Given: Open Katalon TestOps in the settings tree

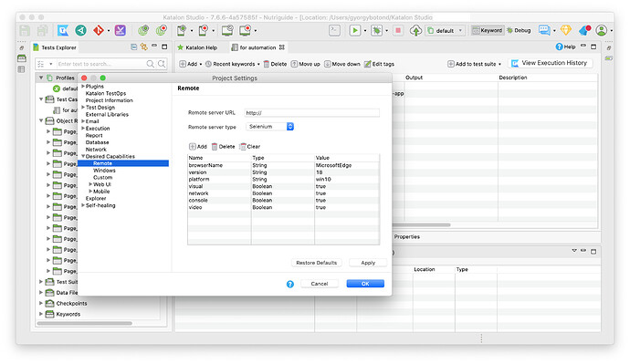Looking at the screenshot, I should pyautogui.click(x=106, y=93).
